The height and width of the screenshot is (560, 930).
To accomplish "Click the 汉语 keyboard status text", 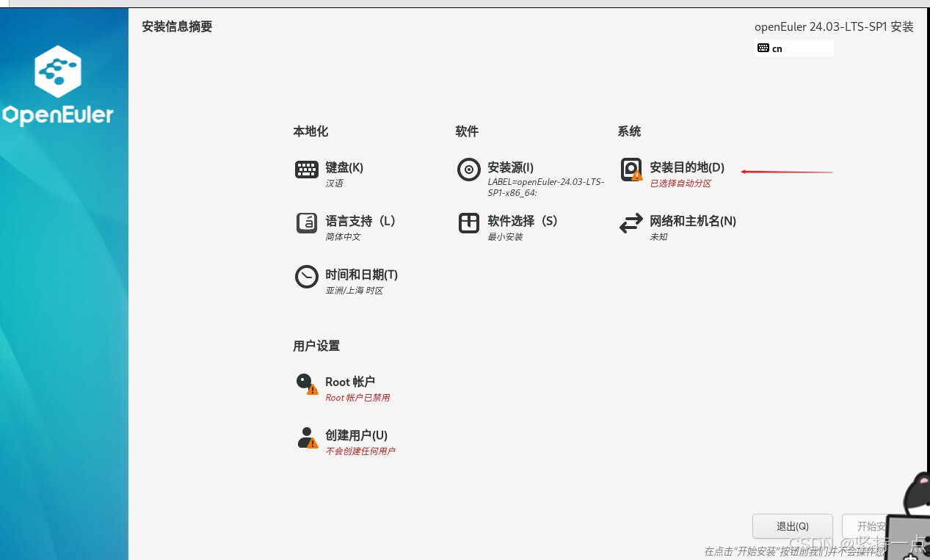I will click(x=334, y=183).
